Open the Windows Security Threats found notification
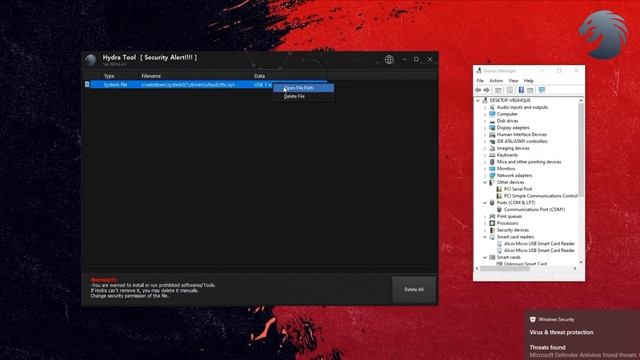This screenshot has height=360, width=640. [x=582, y=336]
